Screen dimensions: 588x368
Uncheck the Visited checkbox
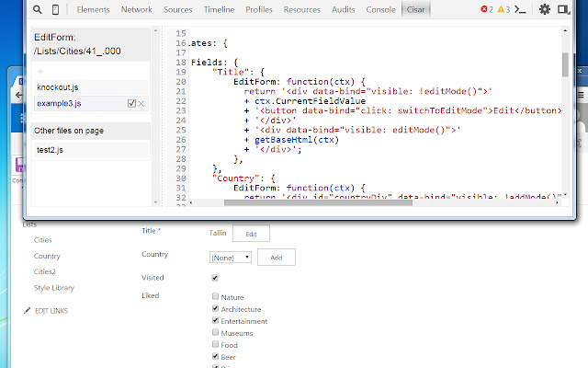point(215,277)
